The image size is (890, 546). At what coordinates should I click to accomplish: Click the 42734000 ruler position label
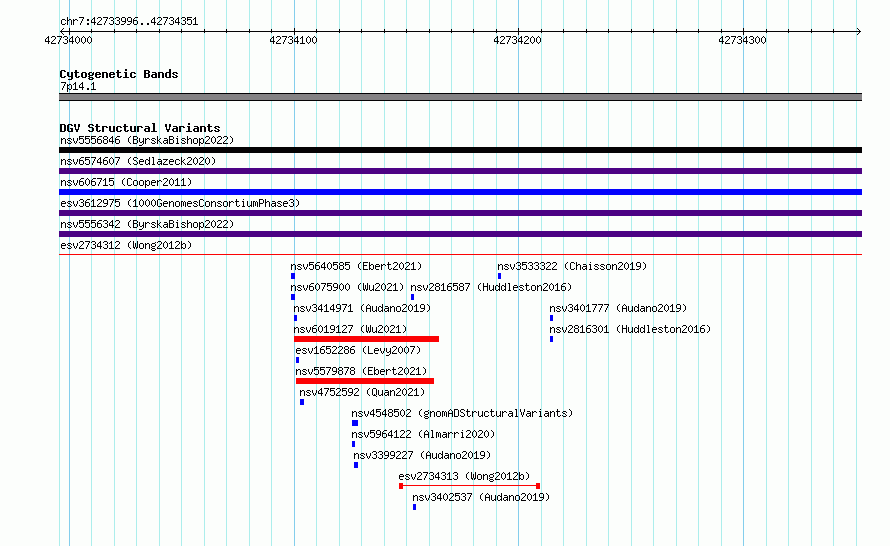68,40
